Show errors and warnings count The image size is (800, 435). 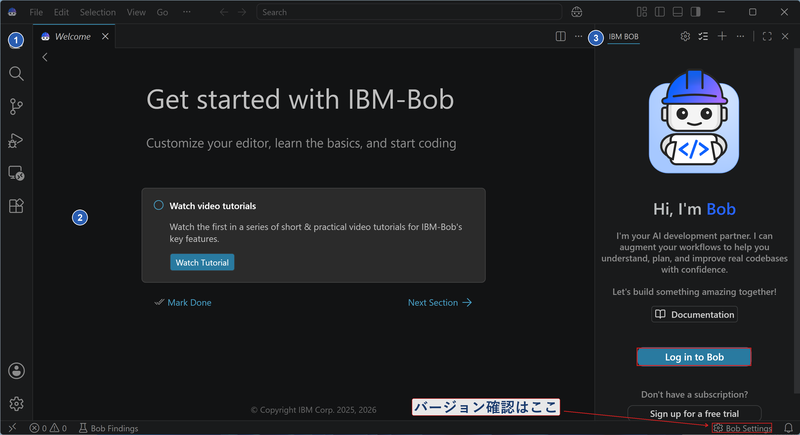(48, 428)
